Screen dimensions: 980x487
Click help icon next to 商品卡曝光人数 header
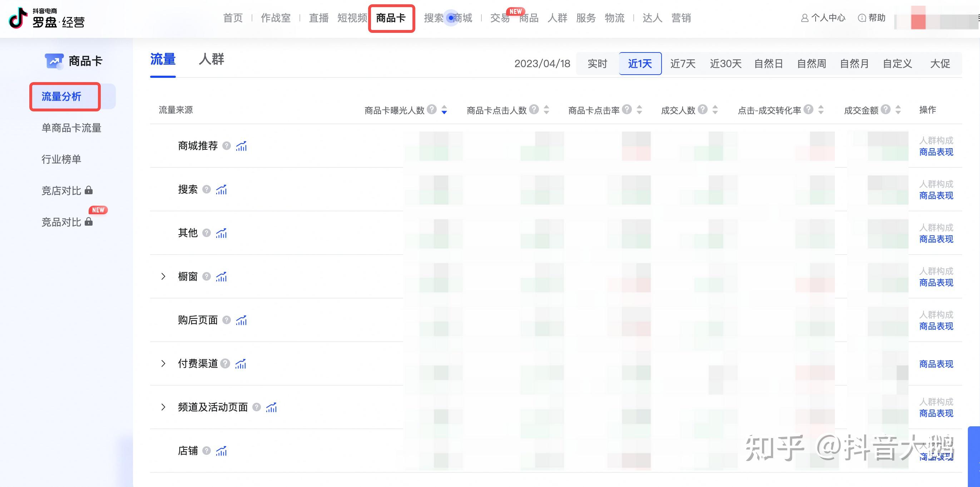431,110
